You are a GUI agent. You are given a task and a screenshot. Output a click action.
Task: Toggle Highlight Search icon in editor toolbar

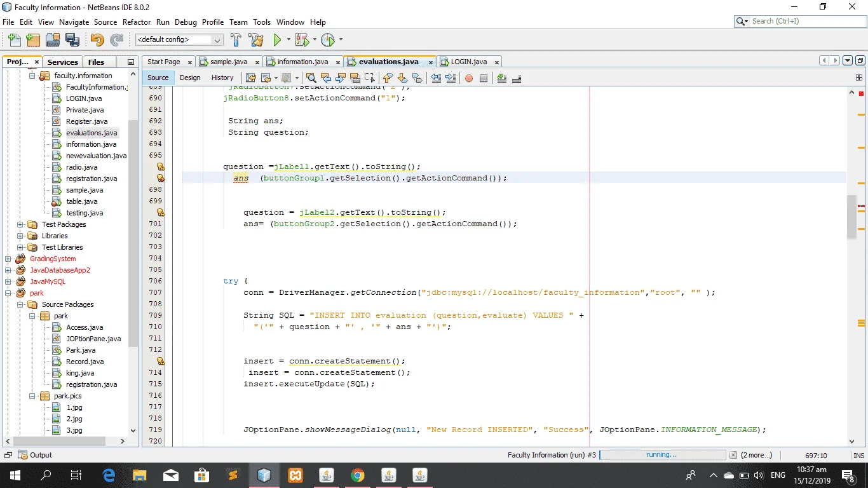tap(355, 78)
